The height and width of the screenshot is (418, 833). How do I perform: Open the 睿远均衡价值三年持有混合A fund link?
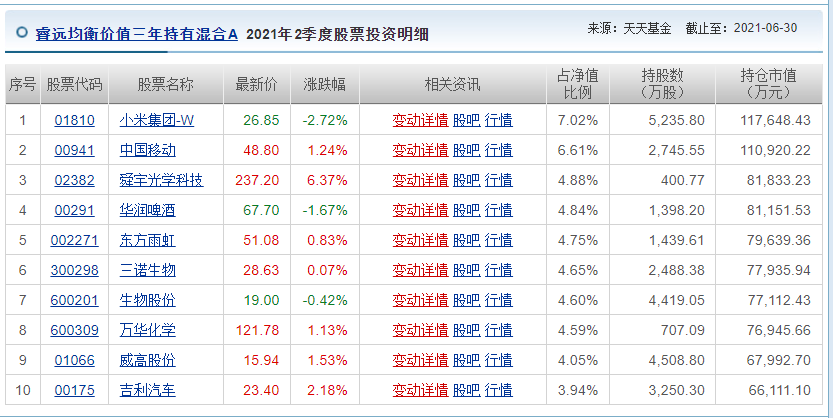pos(137,35)
